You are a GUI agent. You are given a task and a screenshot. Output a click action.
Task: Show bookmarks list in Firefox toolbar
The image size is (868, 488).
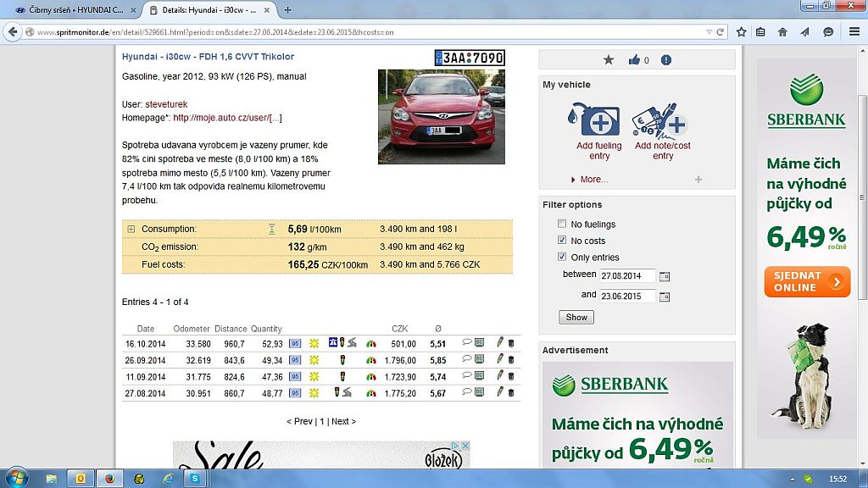760,32
